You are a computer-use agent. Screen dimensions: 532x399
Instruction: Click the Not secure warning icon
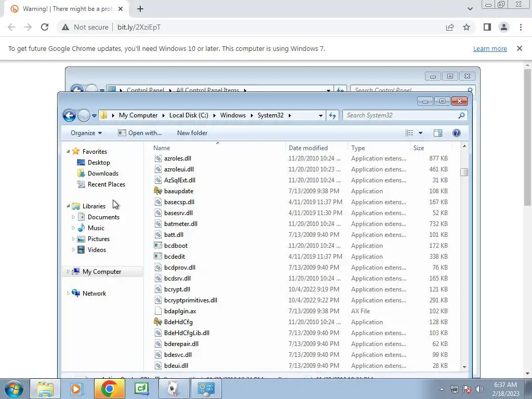65,27
